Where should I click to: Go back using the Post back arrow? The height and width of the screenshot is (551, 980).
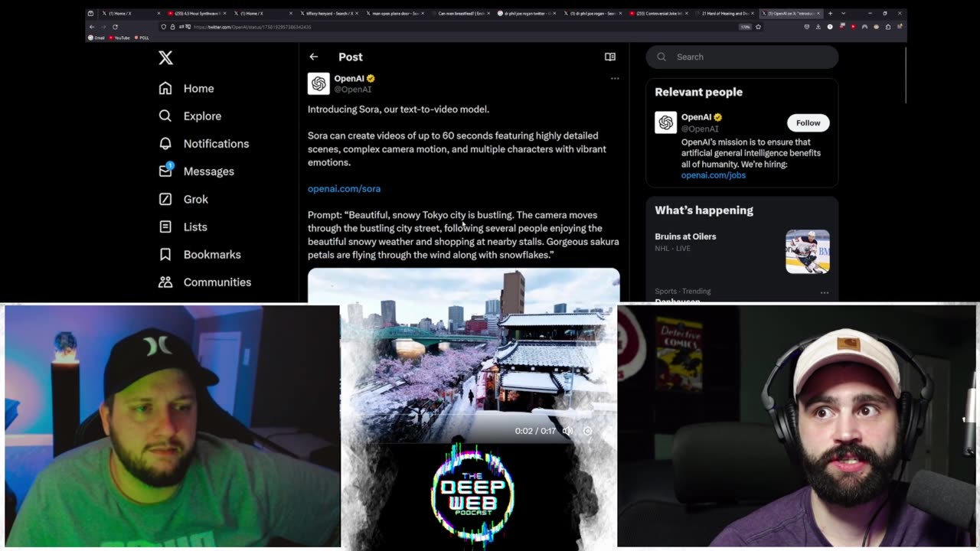(x=314, y=57)
